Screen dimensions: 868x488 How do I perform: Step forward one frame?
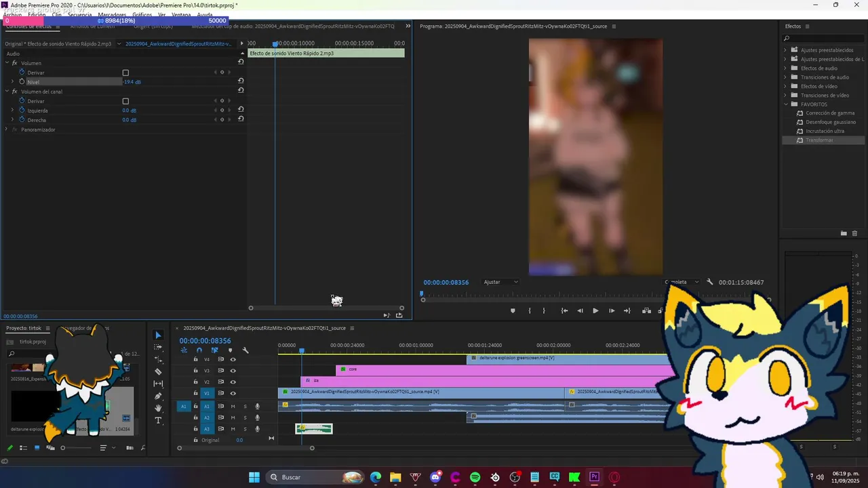tap(612, 310)
